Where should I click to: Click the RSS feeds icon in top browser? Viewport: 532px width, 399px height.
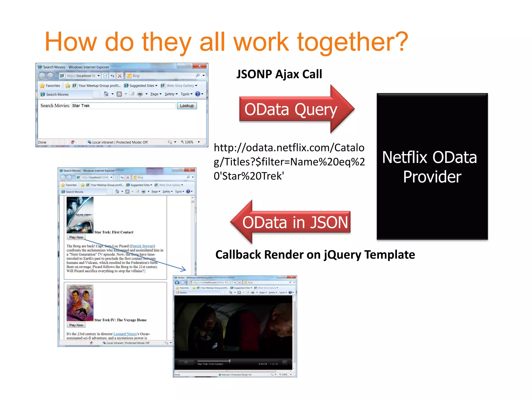pyautogui.click(x=119, y=94)
